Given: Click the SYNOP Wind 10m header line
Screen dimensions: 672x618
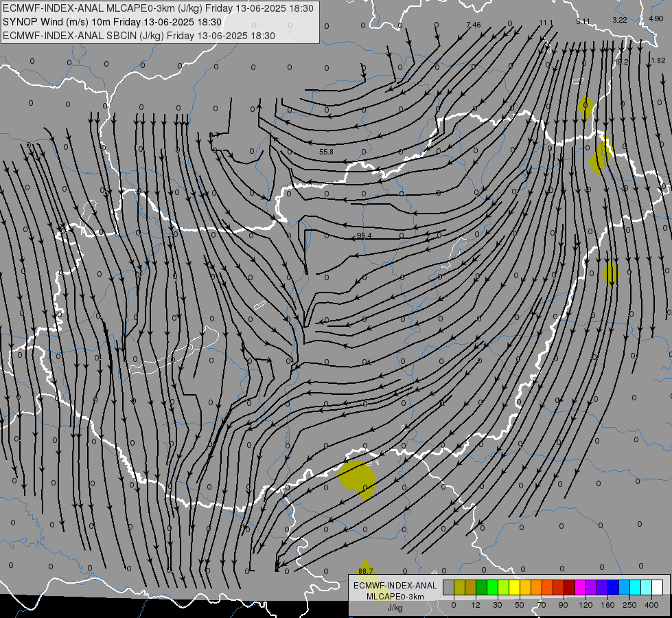Looking at the screenshot, I should tap(113, 22).
